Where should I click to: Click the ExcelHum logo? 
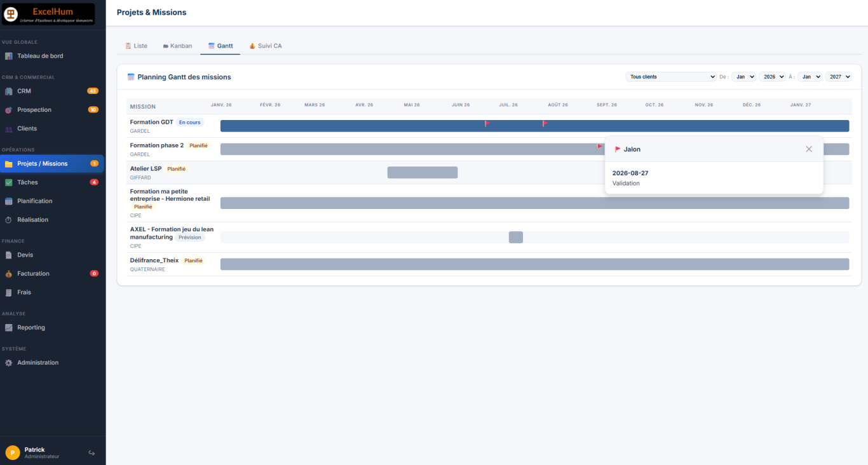[48, 15]
